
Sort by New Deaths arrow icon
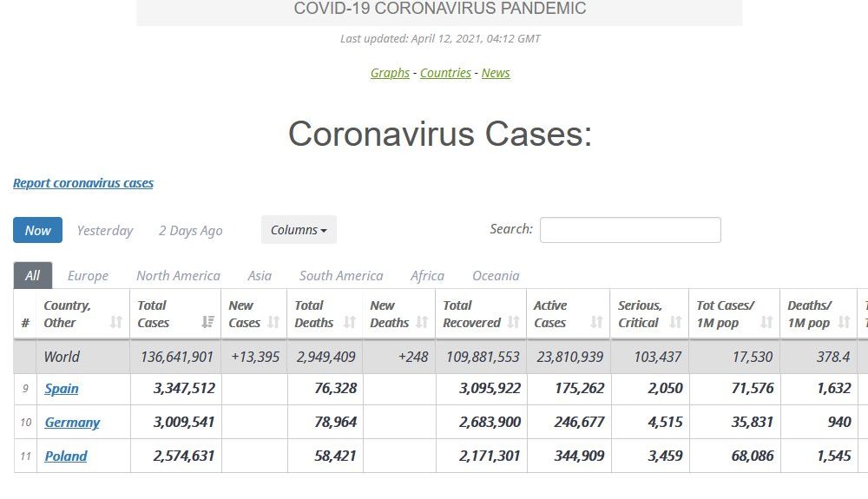423,323
